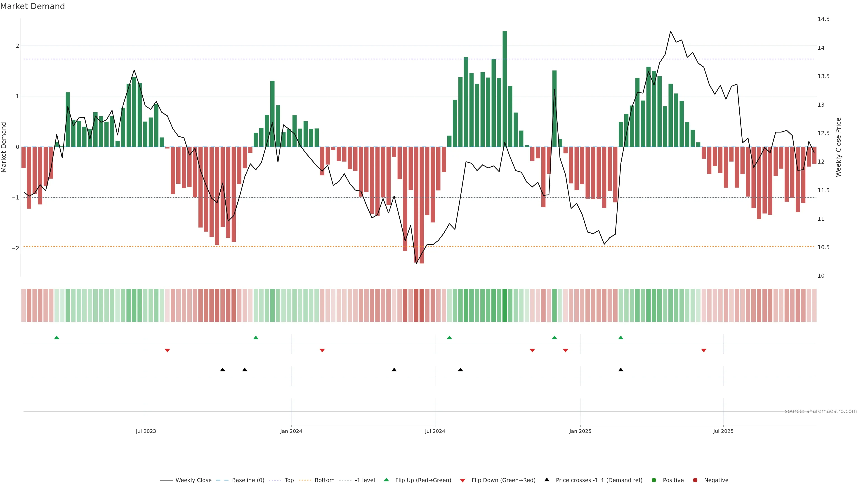
Task: Click red Flip Down legend triangle
Action: click(463, 481)
